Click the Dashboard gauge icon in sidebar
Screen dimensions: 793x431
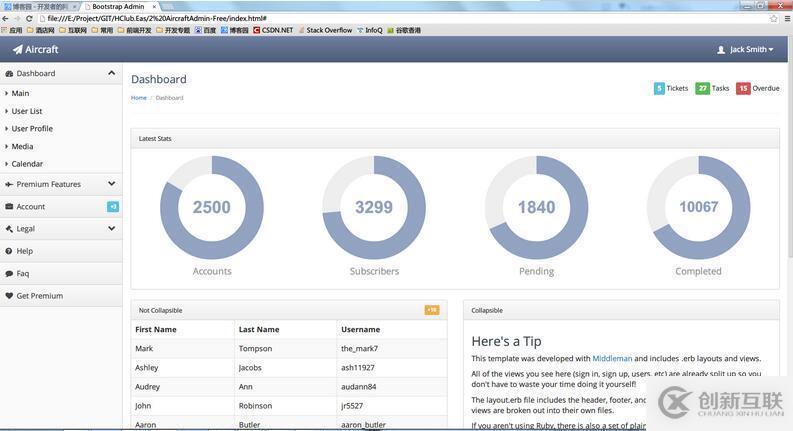(x=9, y=73)
